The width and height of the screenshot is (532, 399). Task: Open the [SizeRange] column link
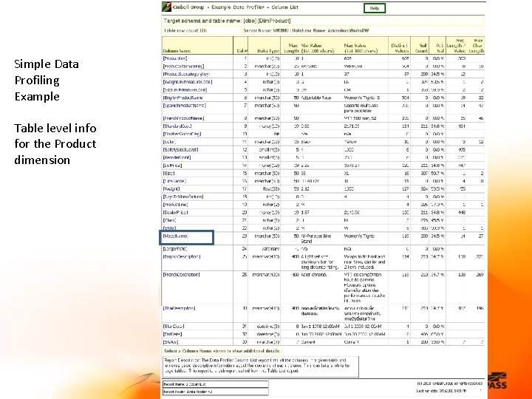point(174,181)
